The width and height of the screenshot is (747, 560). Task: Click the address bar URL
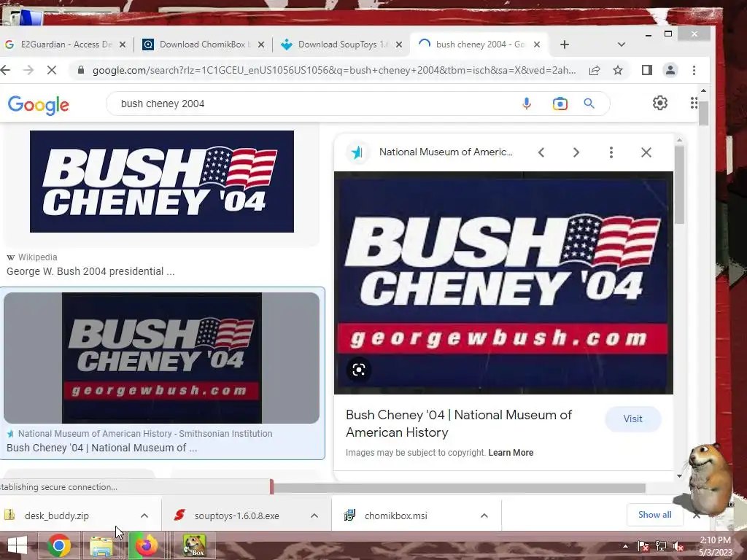(333, 71)
